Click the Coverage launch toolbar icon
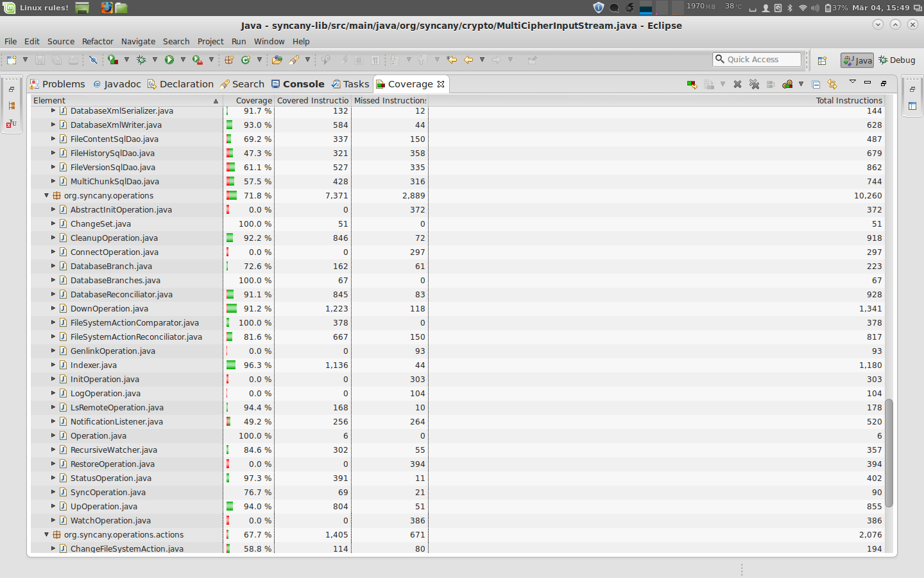This screenshot has height=578, width=924. click(113, 60)
